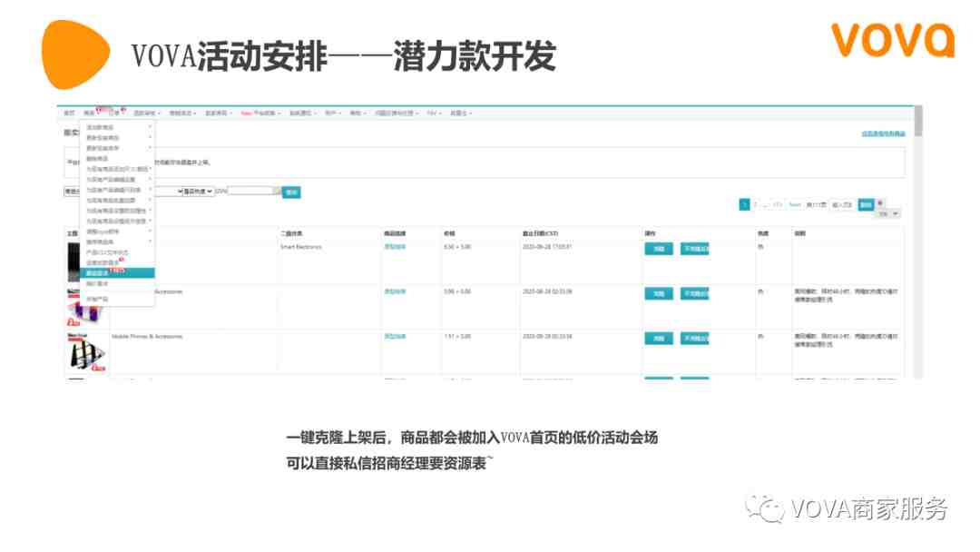The height and width of the screenshot is (552, 980).
Task: Click the teal jump button after the page input
Action: tap(866, 204)
